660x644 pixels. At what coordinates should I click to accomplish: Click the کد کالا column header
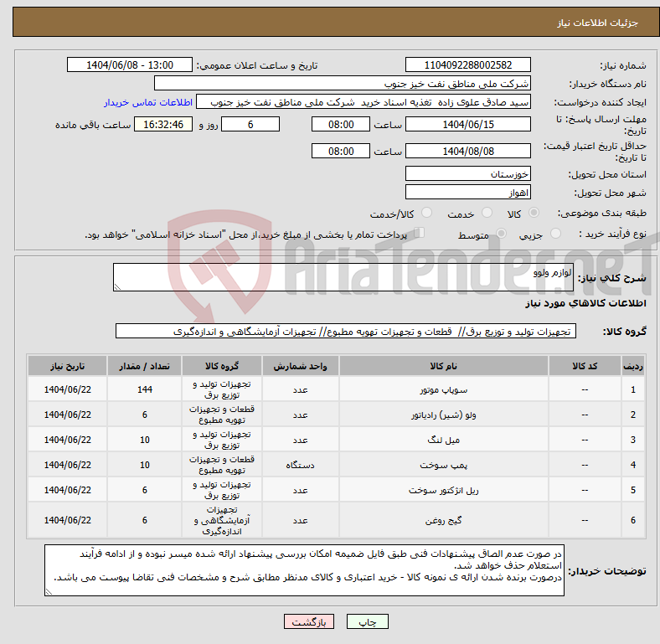[x=585, y=366]
